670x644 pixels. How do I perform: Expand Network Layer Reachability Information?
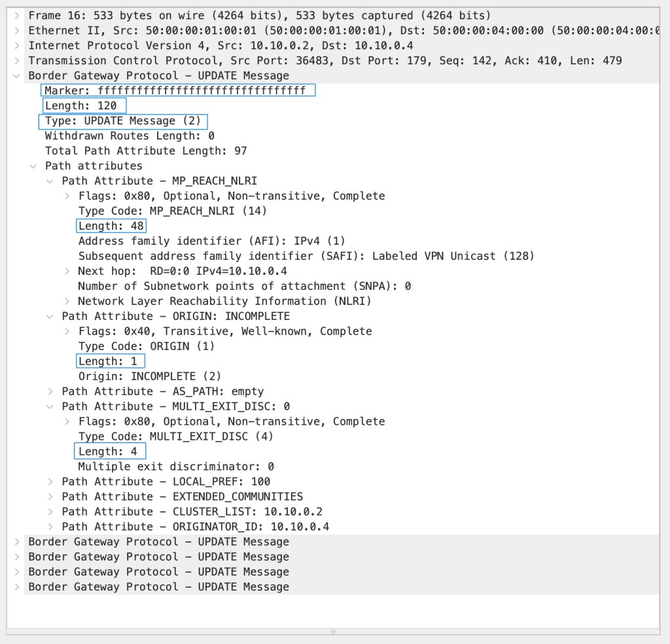[67, 301]
